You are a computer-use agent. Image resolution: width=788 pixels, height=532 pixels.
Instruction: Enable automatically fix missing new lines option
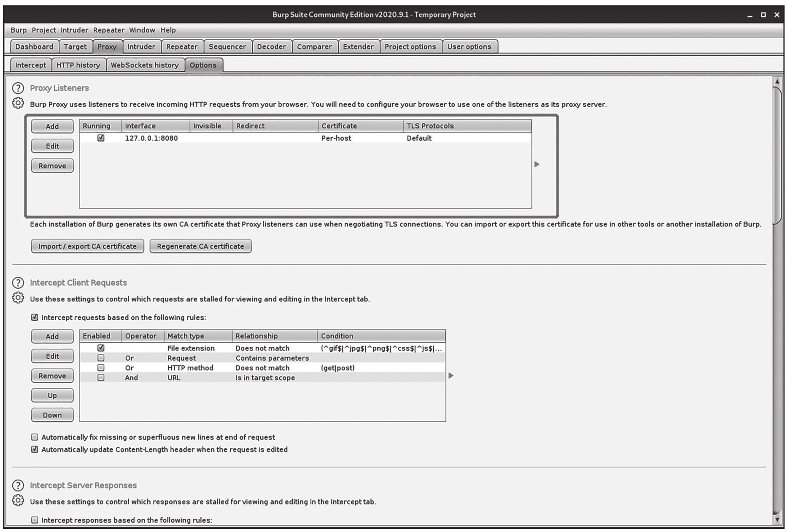click(x=35, y=437)
